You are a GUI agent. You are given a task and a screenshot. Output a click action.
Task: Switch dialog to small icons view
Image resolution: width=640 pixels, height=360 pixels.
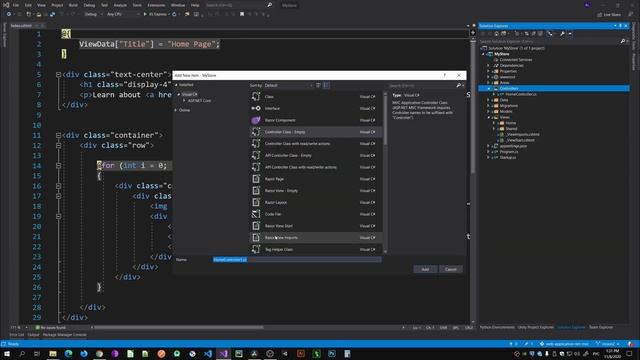318,85
